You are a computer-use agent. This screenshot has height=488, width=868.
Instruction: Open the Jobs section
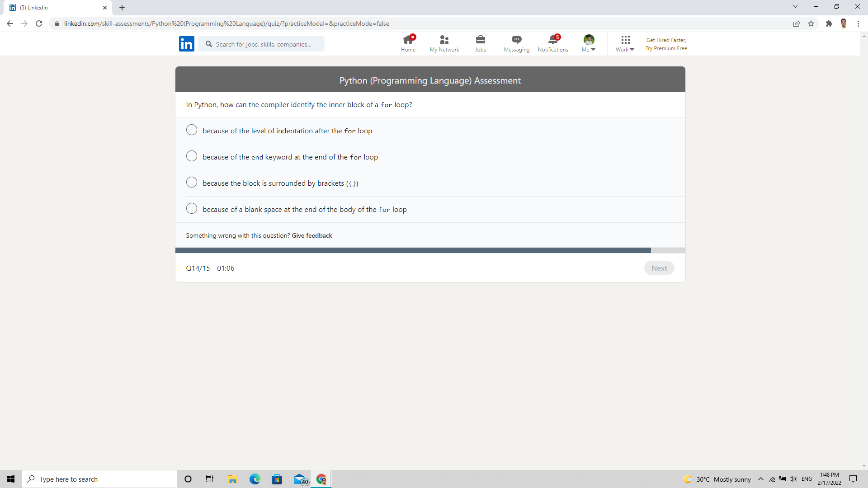click(x=480, y=43)
